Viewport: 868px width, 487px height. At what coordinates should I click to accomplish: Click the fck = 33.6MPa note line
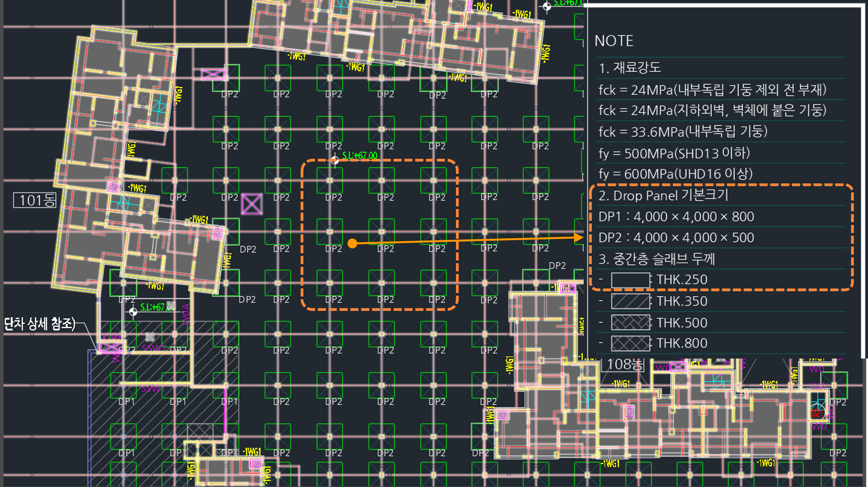[683, 132]
